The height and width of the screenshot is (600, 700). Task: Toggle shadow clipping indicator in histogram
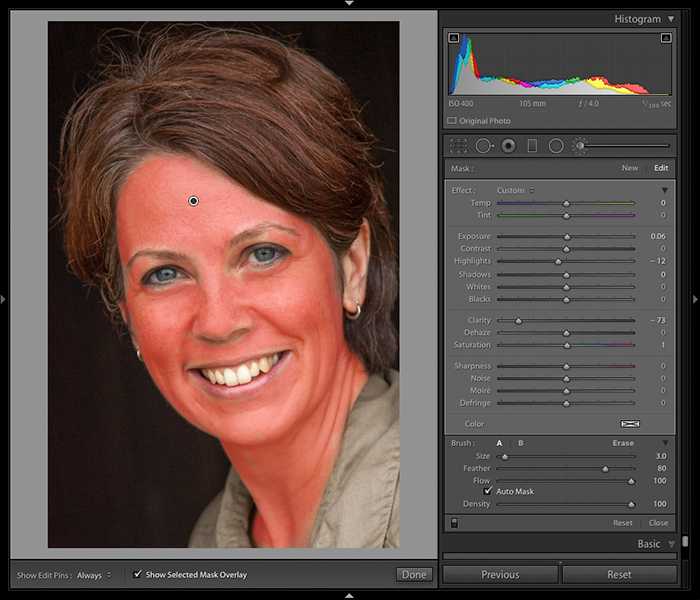[454, 38]
